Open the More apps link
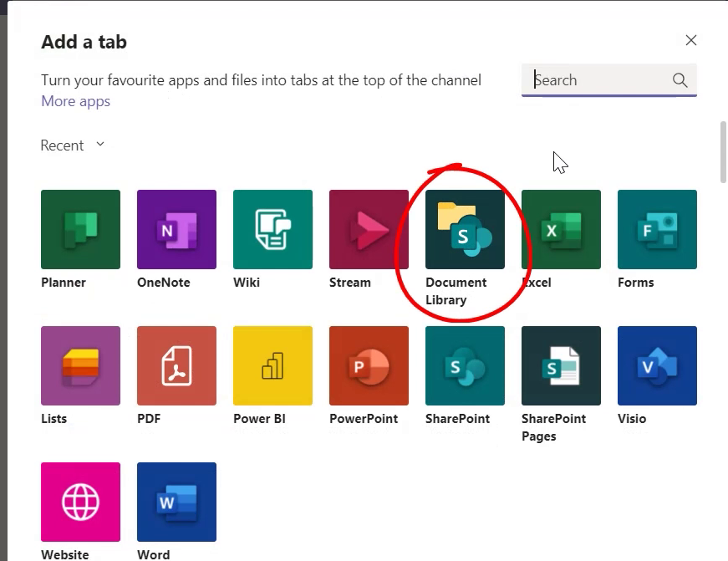This screenshot has width=728, height=561. click(x=76, y=101)
